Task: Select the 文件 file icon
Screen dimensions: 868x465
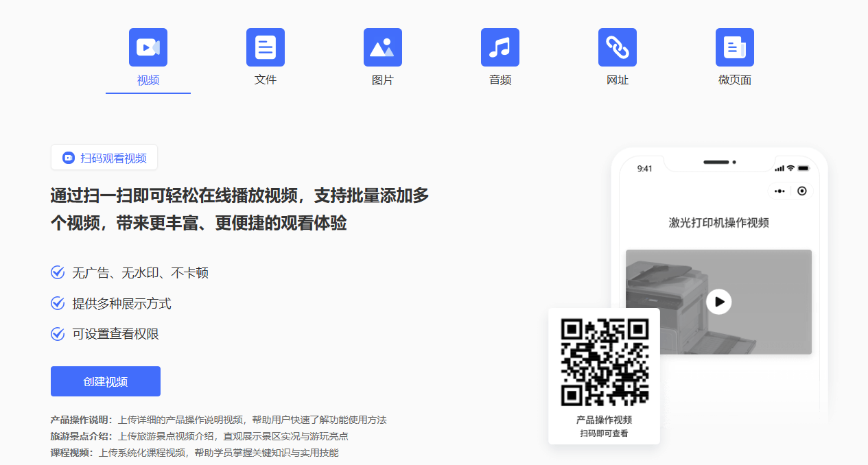Action: tap(266, 47)
